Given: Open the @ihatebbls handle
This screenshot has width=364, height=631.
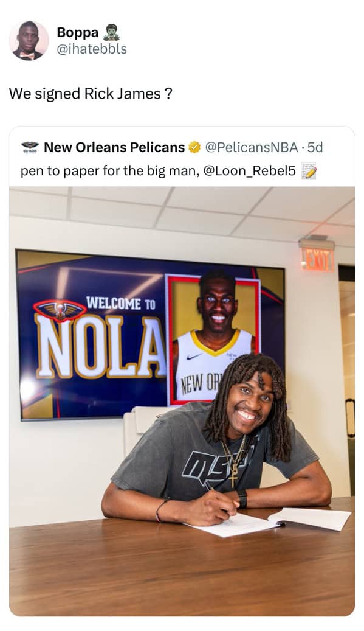Looking at the screenshot, I should click(92, 49).
